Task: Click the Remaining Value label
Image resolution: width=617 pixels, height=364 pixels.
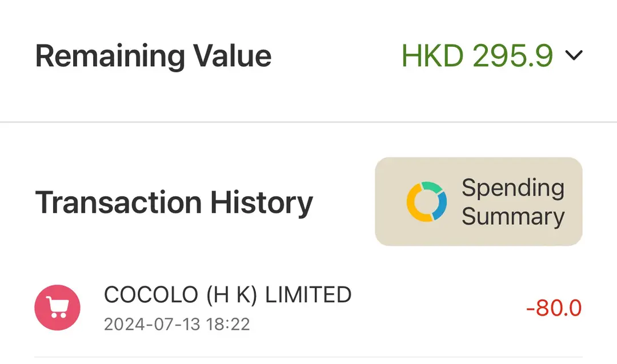Action: [x=153, y=56]
